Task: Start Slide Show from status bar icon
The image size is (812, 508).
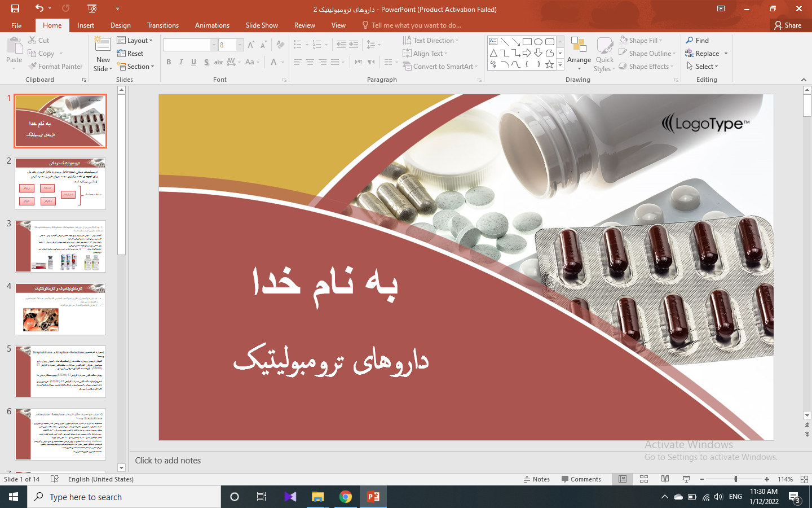Action: tap(686, 479)
